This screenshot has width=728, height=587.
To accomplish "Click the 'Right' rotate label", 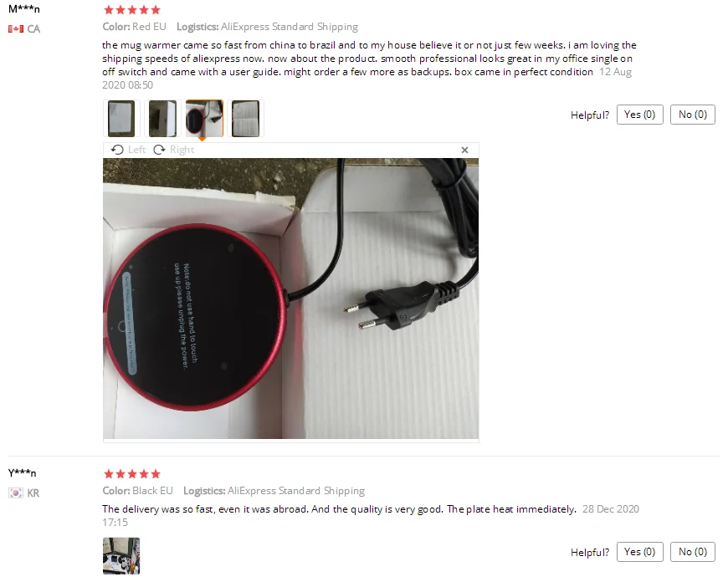I will pyautogui.click(x=182, y=150).
